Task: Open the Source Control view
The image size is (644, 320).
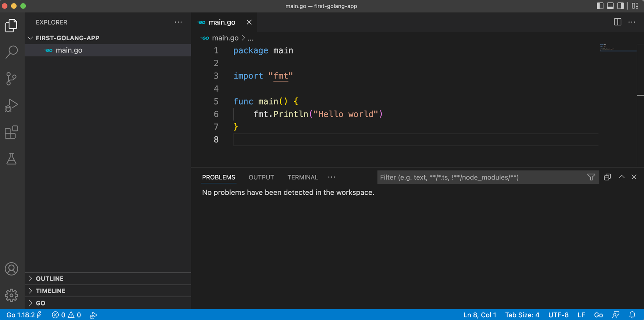Action: (11, 78)
